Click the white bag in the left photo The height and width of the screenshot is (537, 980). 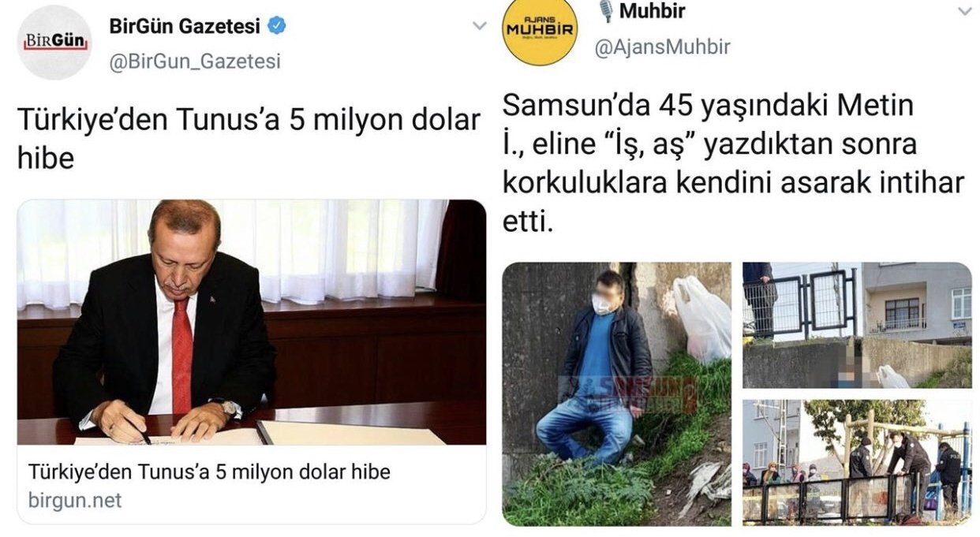pos(701,319)
